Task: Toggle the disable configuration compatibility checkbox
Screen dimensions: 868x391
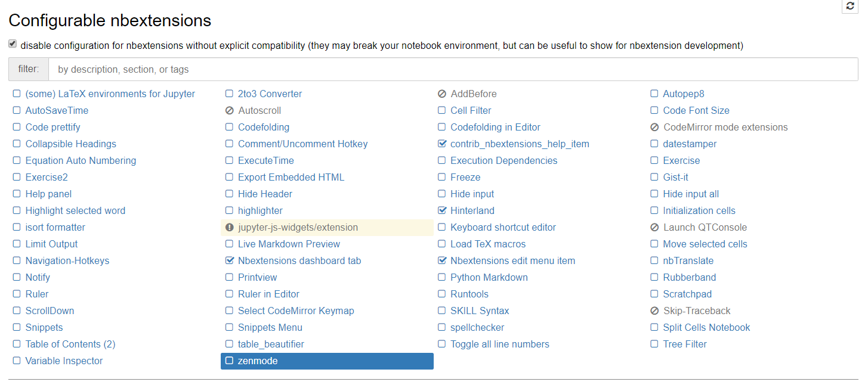Action: (x=13, y=44)
